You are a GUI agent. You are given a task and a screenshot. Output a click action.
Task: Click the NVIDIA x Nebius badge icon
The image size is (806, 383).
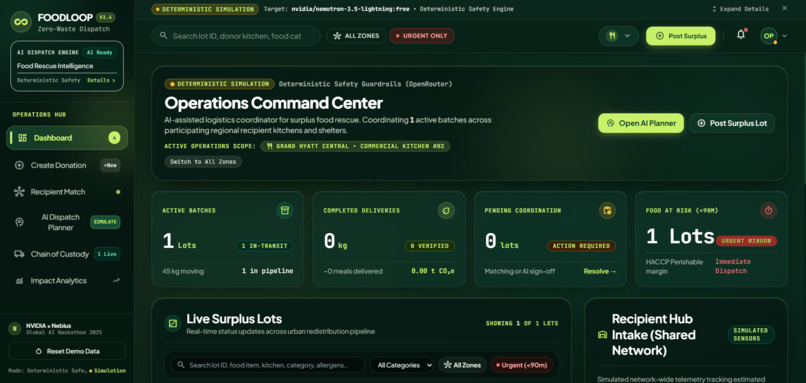(x=14, y=329)
